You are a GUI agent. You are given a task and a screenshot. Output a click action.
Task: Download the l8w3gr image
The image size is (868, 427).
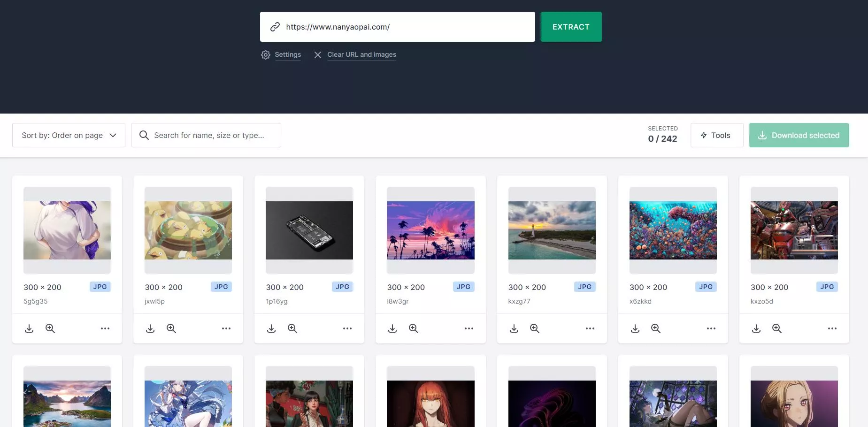click(392, 328)
